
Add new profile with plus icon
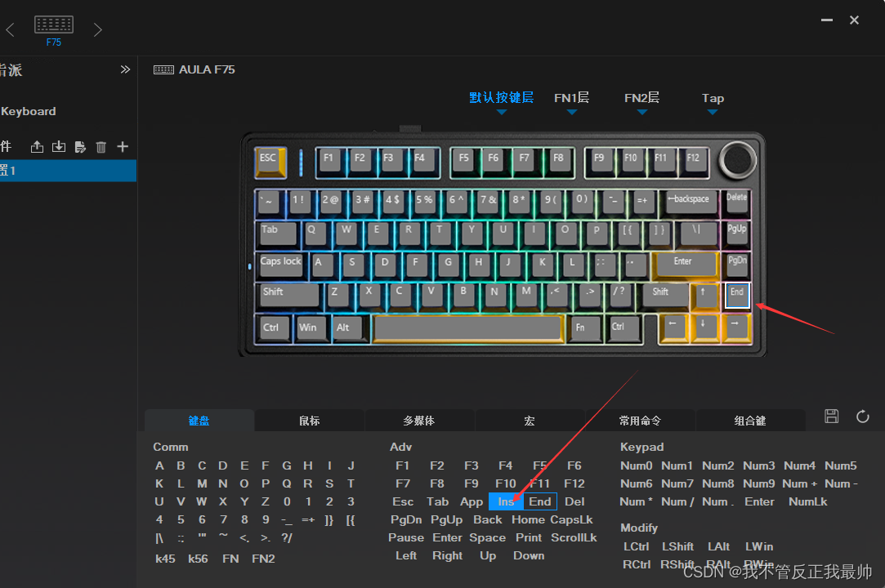coord(123,147)
